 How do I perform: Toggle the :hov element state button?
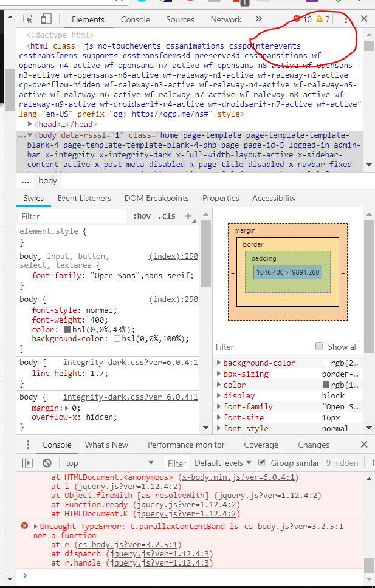point(142,216)
